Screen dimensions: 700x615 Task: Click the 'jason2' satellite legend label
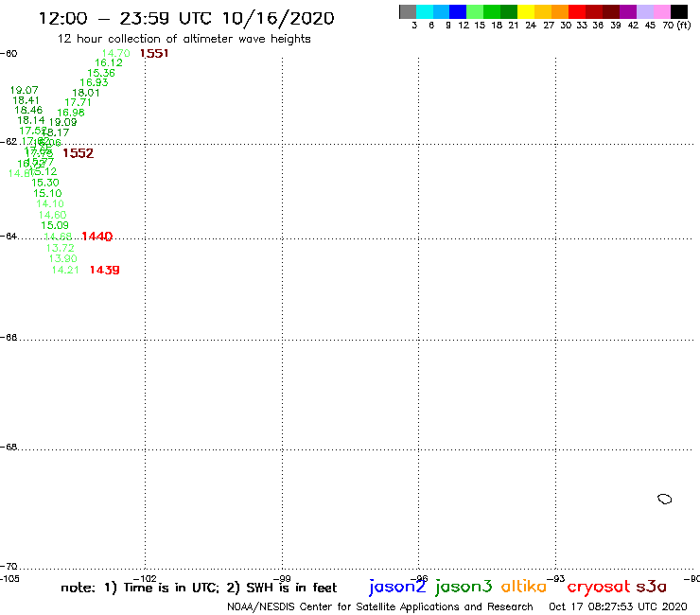tap(397, 587)
